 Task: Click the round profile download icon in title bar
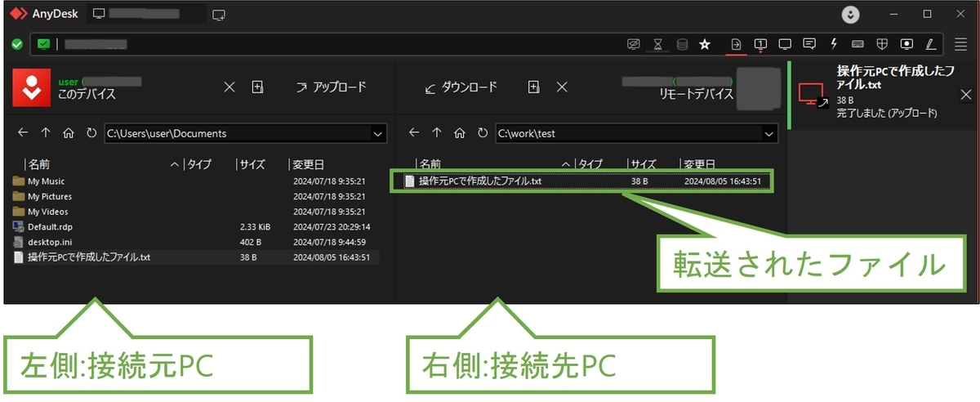[852, 14]
